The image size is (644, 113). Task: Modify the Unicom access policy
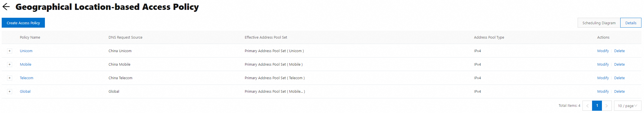pos(603,51)
